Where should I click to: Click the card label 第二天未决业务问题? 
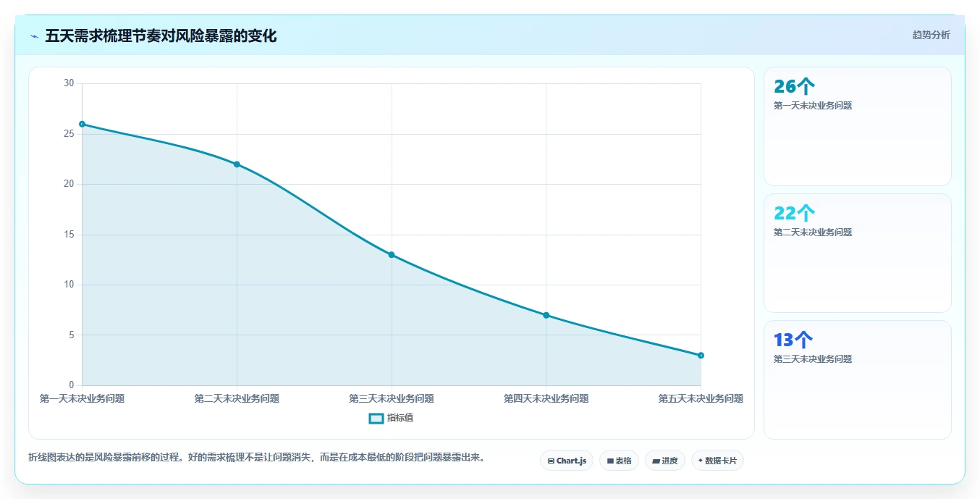pyautogui.click(x=813, y=232)
